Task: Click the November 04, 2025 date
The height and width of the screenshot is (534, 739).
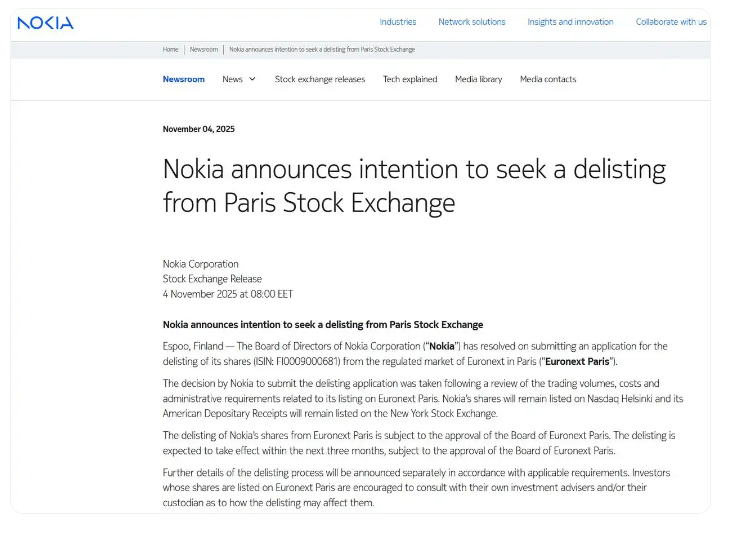Action: tap(198, 129)
